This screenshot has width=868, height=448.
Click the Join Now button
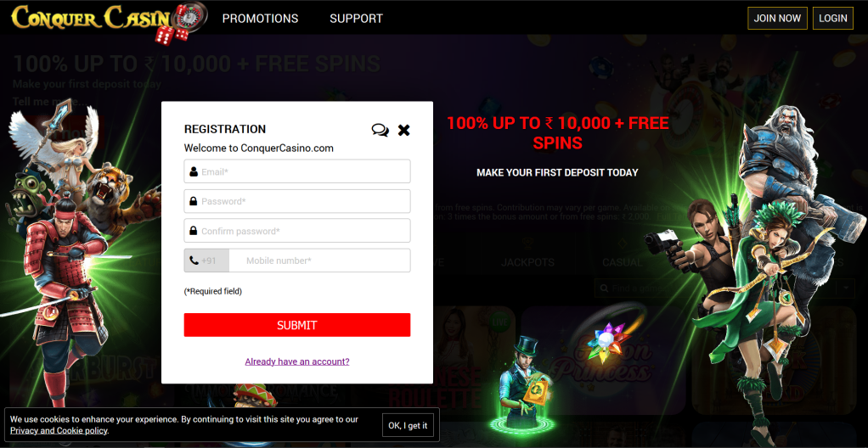[x=777, y=19]
